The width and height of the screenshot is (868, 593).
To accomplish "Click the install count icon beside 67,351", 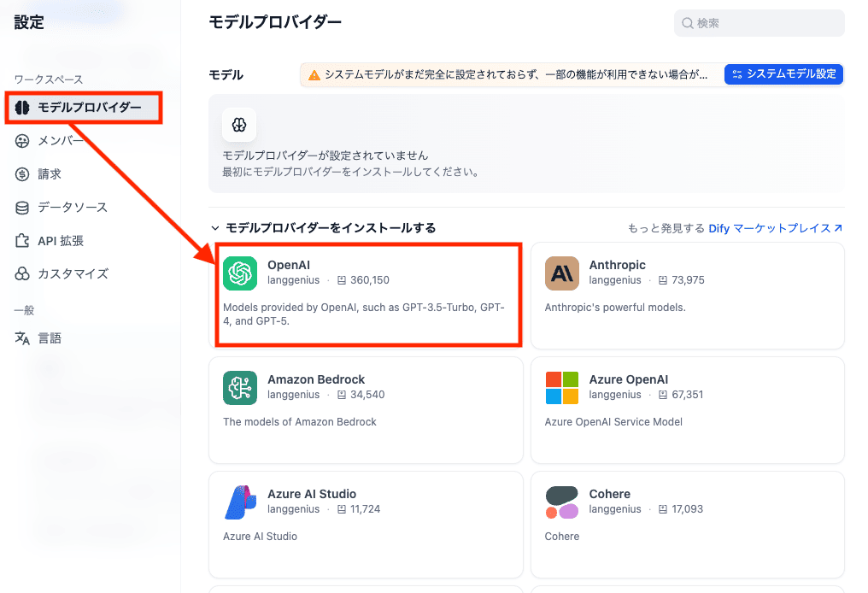I will pyautogui.click(x=663, y=395).
